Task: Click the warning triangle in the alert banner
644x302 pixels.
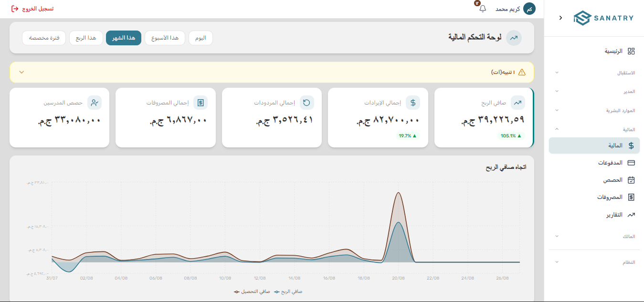Action: pos(522,72)
